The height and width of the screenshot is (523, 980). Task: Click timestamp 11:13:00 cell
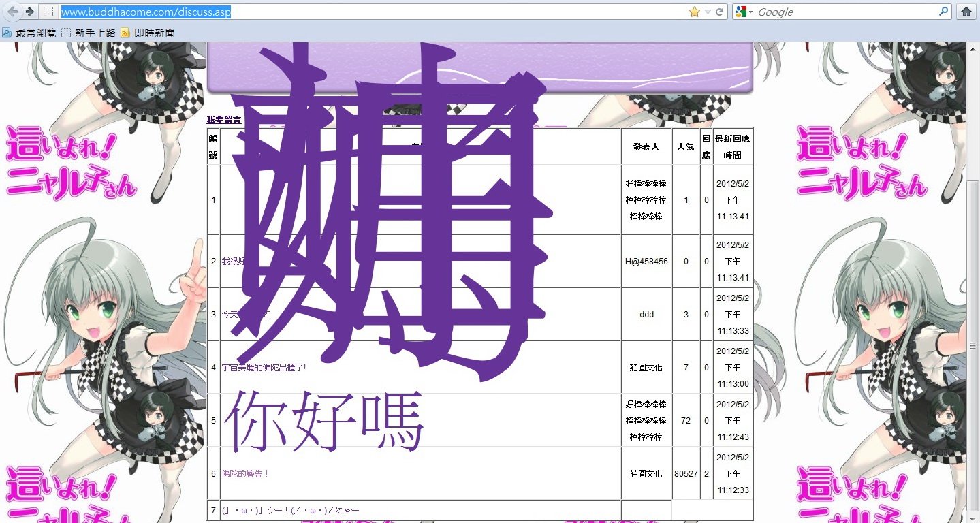(x=733, y=368)
